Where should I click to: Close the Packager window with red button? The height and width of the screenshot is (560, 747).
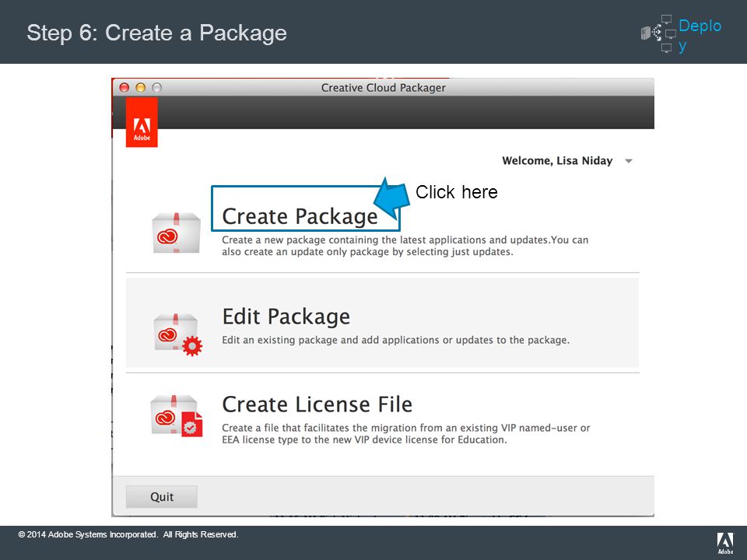coord(124,88)
